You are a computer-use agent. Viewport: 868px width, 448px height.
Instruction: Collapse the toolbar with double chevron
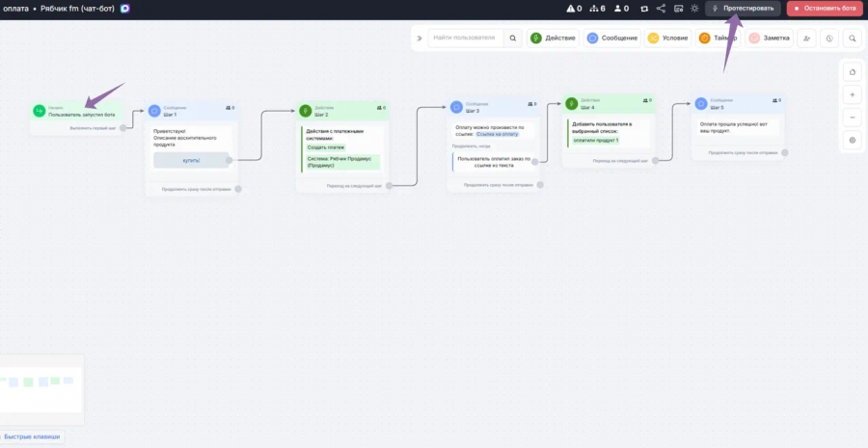pos(420,39)
